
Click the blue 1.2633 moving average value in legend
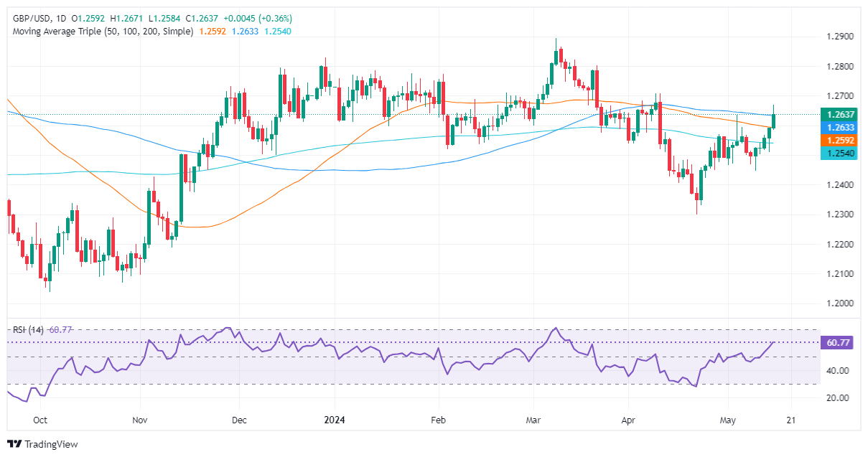(245, 32)
